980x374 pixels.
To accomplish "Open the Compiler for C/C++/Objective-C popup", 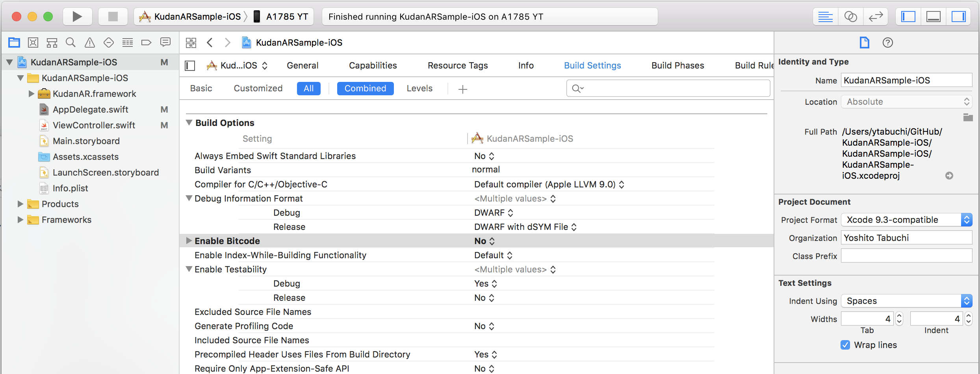I will (x=549, y=184).
